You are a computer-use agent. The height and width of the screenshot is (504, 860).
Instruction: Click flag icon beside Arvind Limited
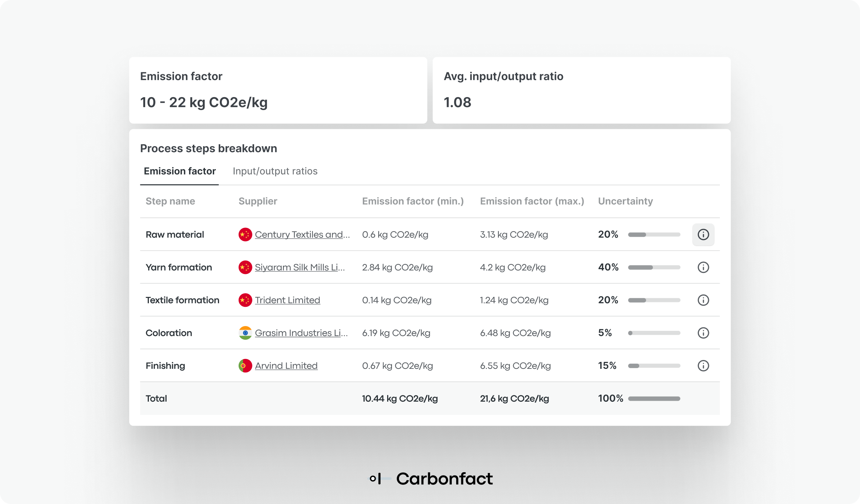coord(245,366)
